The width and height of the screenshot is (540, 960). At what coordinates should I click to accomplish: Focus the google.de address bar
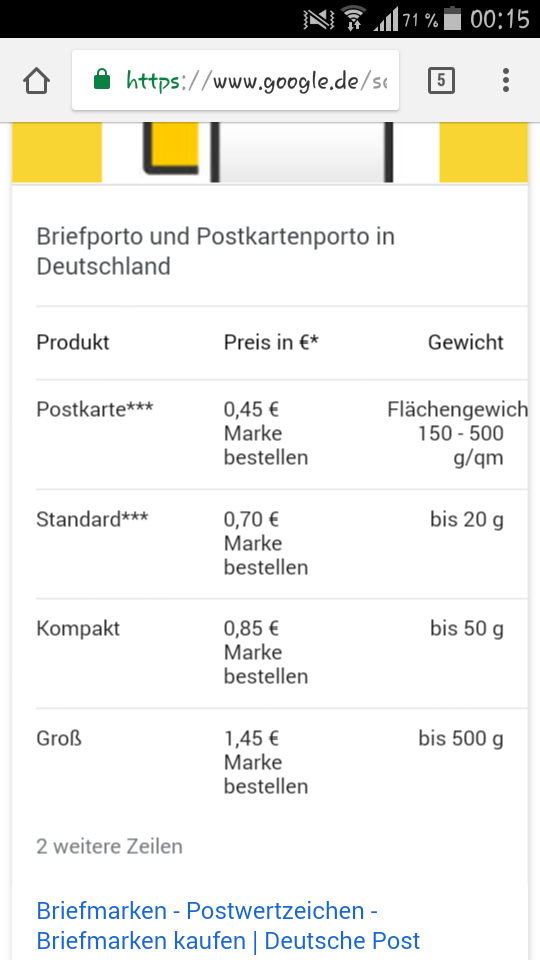pyautogui.click(x=236, y=80)
